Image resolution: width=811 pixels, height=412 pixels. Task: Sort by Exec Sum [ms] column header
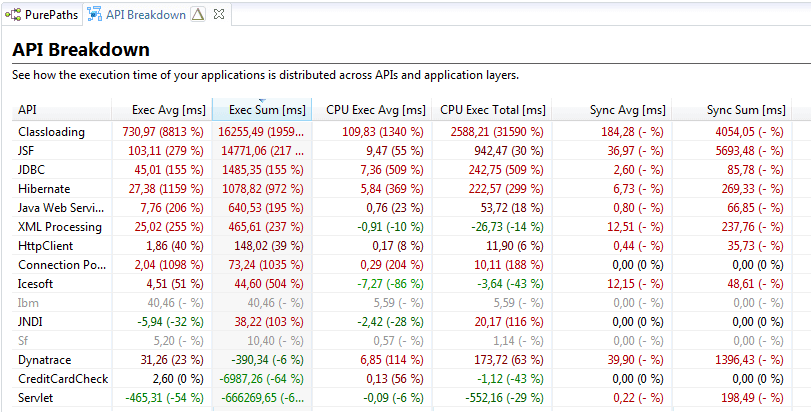pos(262,110)
